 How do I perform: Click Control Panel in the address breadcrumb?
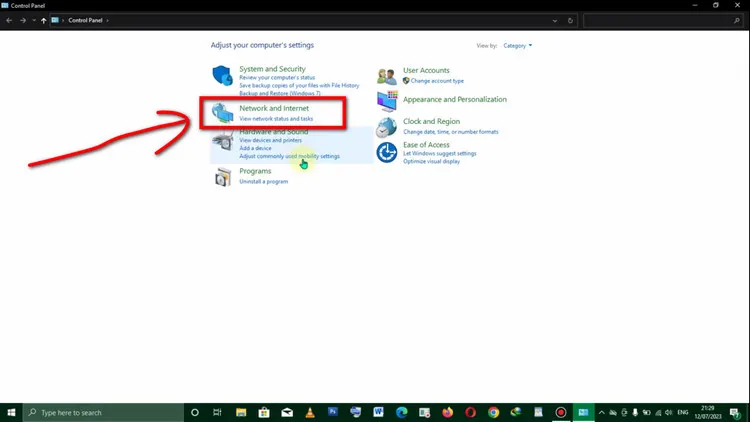[85, 21]
